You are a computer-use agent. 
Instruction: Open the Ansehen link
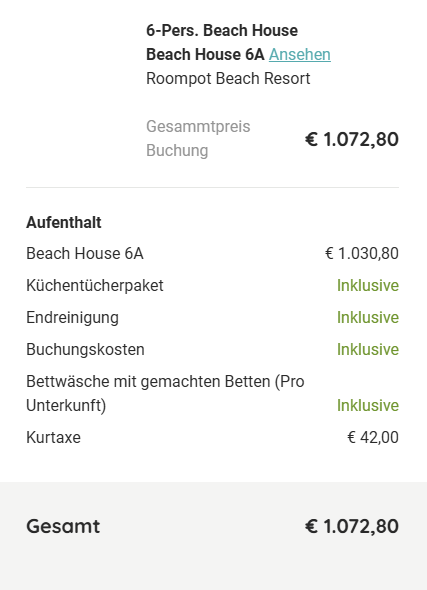pos(299,55)
